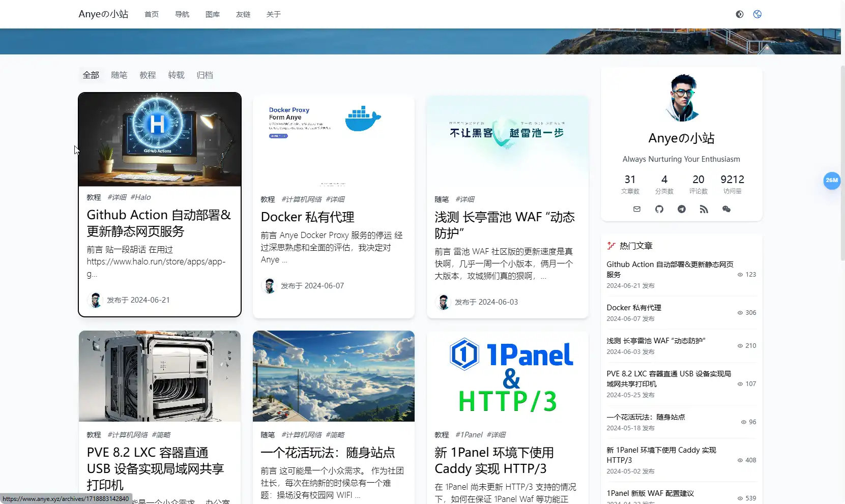The height and width of the screenshot is (504, 845).
Task: Toggle dark mode icon in header
Action: pos(740,14)
